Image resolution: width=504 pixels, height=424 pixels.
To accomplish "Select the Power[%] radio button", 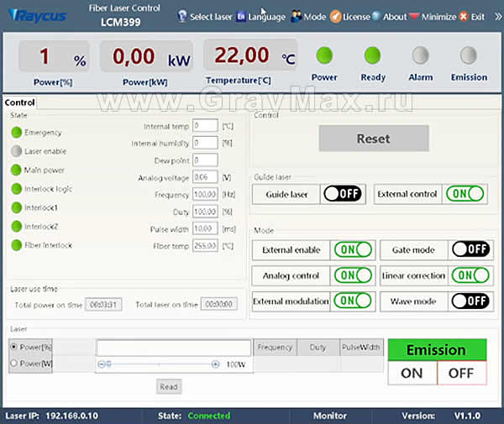I will click(13, 347).
